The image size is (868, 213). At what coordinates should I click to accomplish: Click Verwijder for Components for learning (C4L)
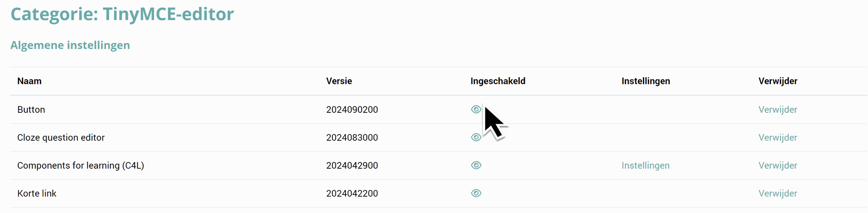point(778,166)
